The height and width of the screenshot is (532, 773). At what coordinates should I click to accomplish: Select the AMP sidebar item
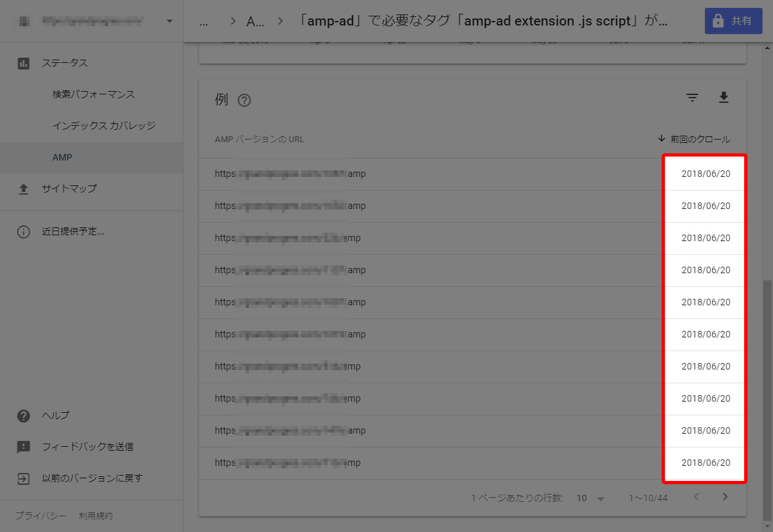click(62, 158)
